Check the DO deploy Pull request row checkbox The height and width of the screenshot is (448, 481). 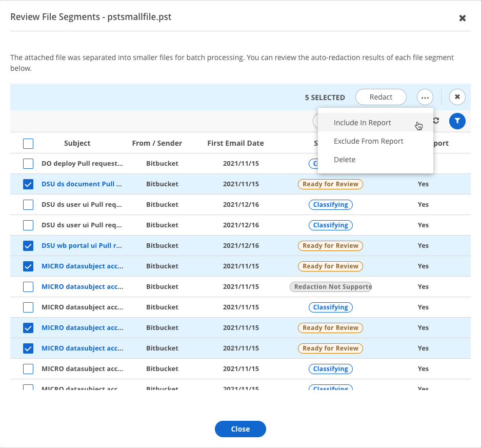pos(28,164)
